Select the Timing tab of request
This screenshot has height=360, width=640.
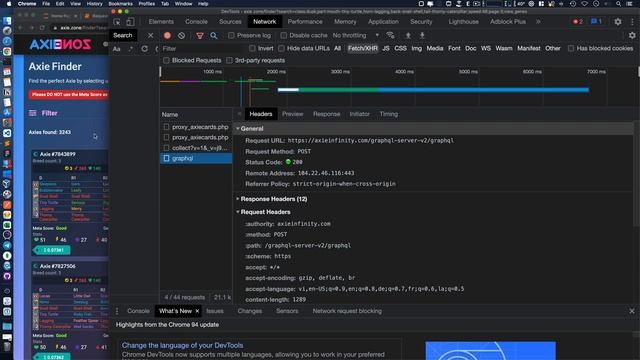[x=389, y=114]
